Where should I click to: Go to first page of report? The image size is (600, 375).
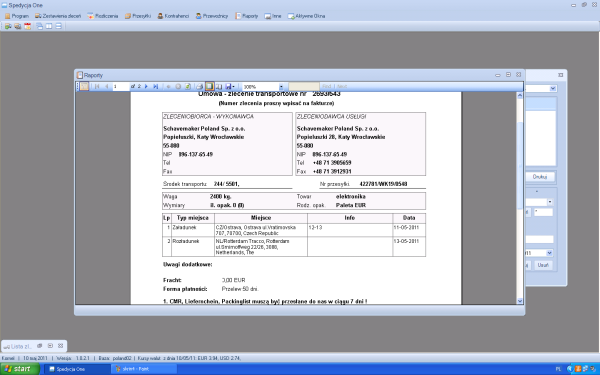pos(97,86)
